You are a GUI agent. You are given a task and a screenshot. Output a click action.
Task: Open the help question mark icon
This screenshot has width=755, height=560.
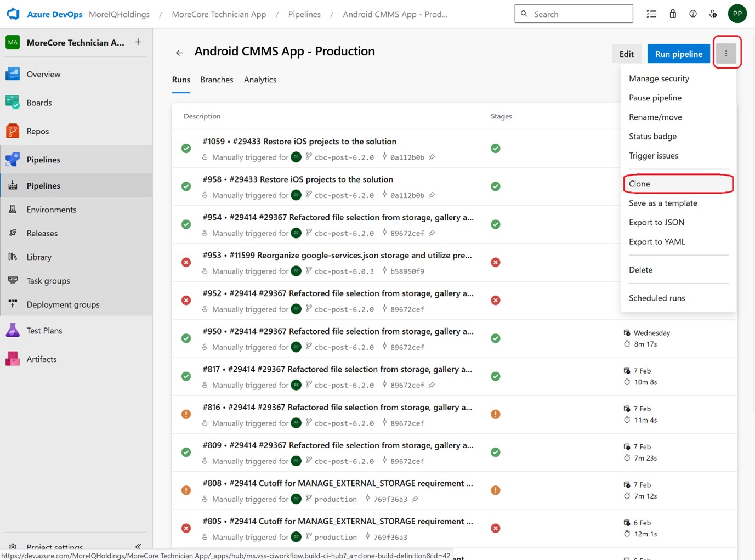click(693, 14)
